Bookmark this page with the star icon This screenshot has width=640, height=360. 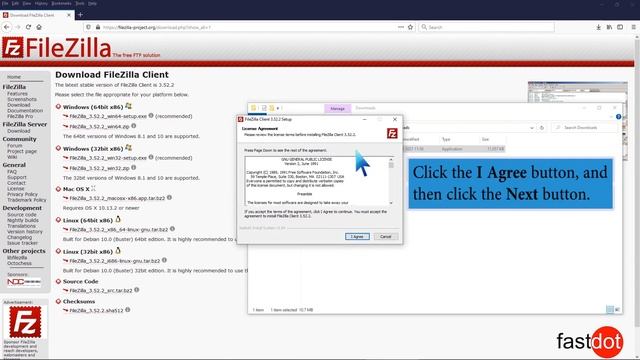(411, 27)
